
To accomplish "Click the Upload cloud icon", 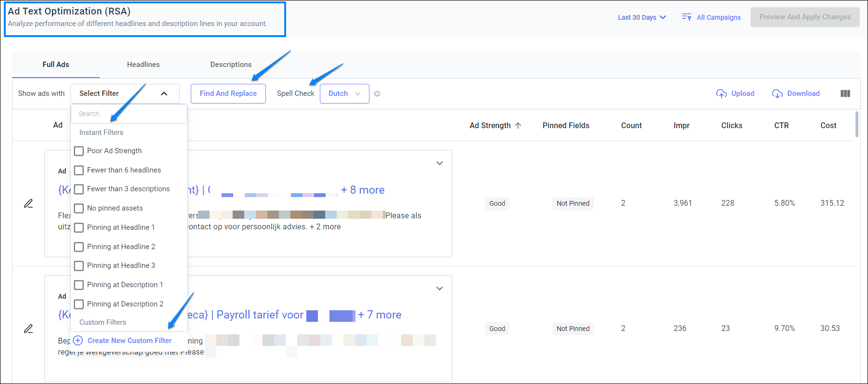I will [x=721, y=93].
